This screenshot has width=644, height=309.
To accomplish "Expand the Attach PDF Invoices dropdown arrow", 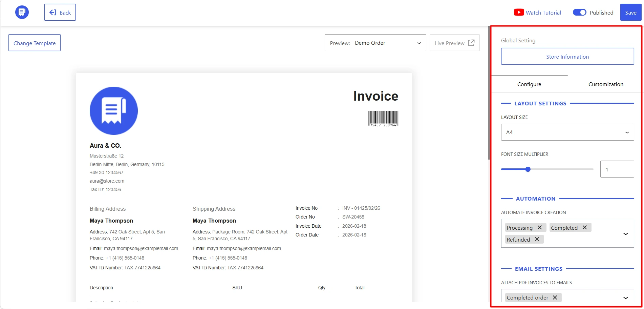I will 626,298.
